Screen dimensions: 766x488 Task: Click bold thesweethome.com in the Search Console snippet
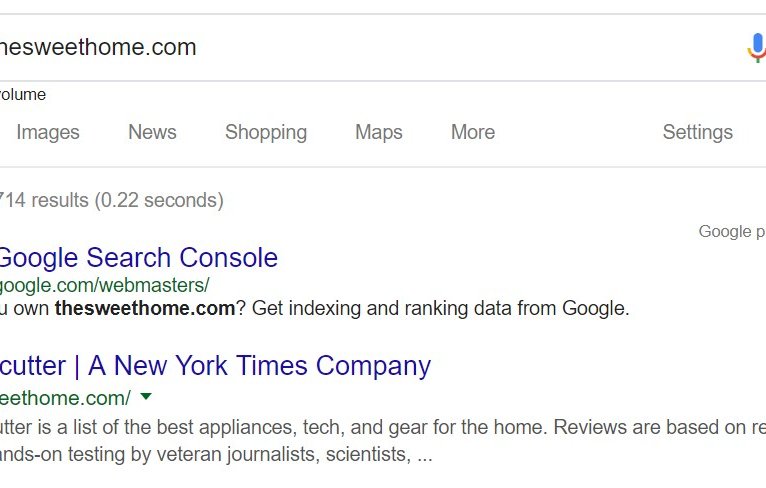(x=145, y=308)
